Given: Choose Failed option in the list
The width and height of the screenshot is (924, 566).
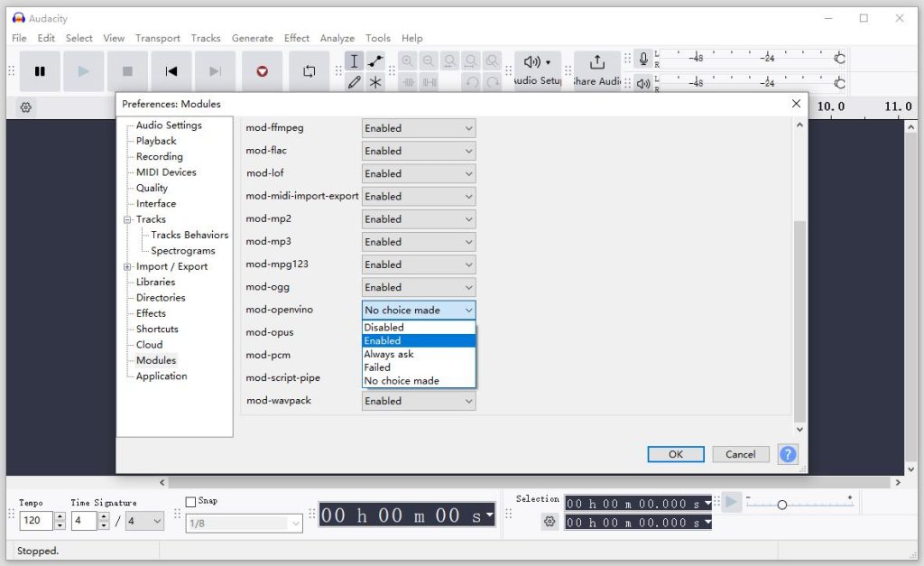Looking at the screenshot, I should [419, 367].
